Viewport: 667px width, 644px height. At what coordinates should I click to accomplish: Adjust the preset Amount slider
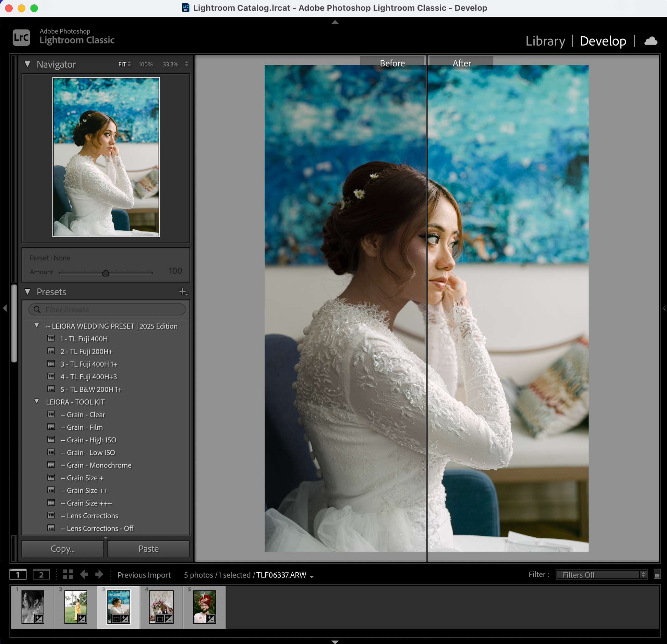coord(106,273)
